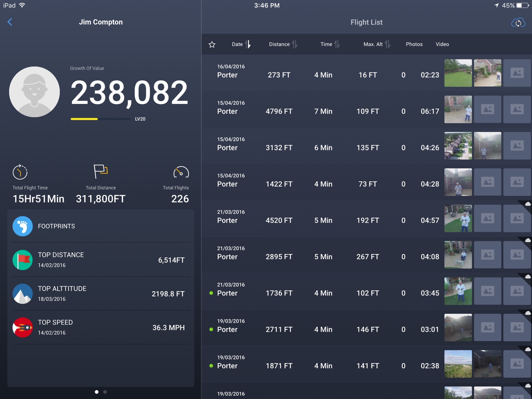Open the landscape thumbnail on 1871 FT flight

458,364
